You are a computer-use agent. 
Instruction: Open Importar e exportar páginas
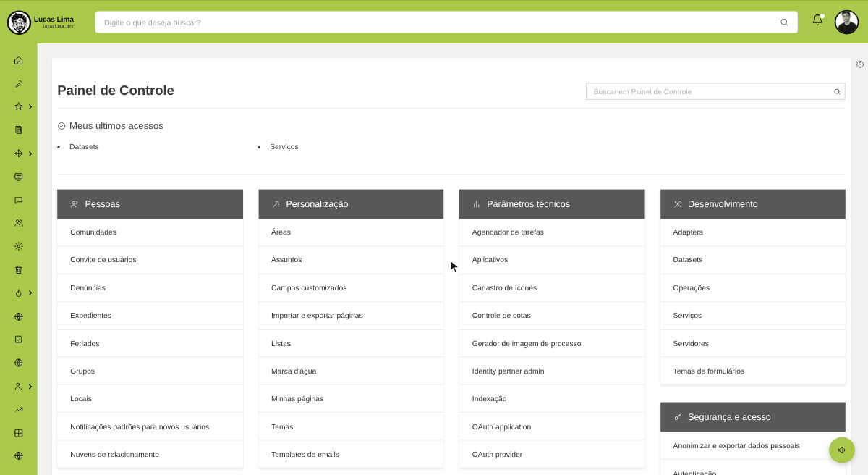pos(351,316)
